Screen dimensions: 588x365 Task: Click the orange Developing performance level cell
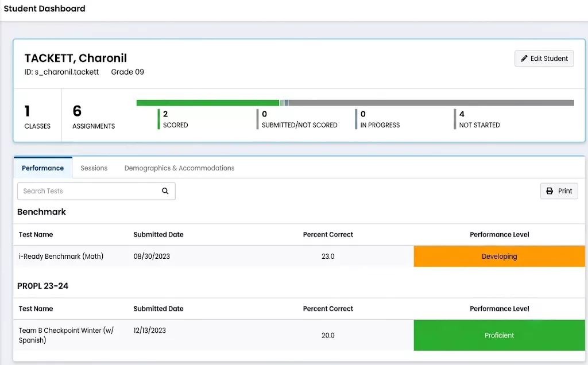coord(499,257)
